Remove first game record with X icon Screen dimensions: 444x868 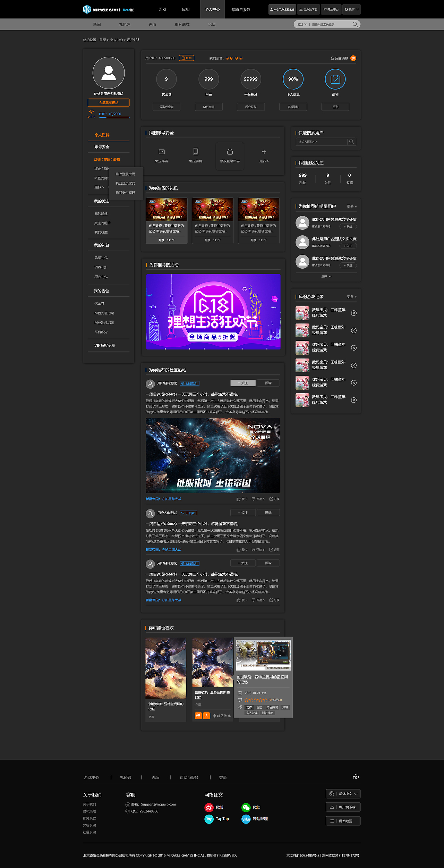(354, 313)
